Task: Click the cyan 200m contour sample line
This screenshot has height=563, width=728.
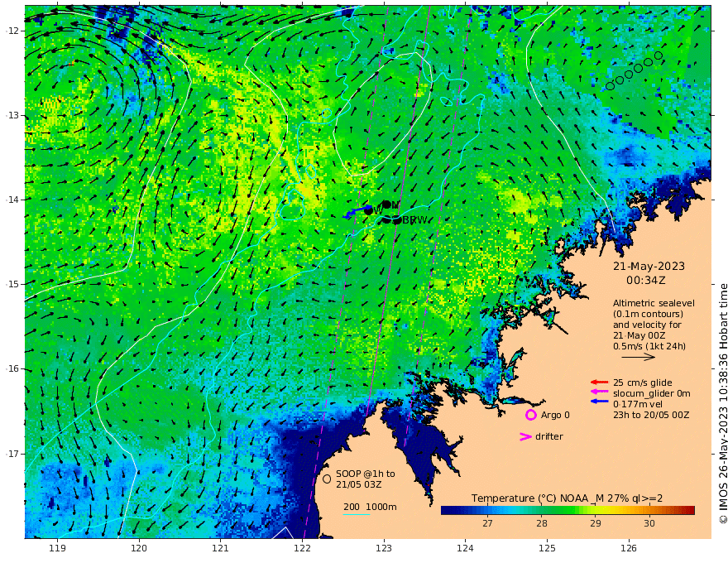Action: pos(357,514)
